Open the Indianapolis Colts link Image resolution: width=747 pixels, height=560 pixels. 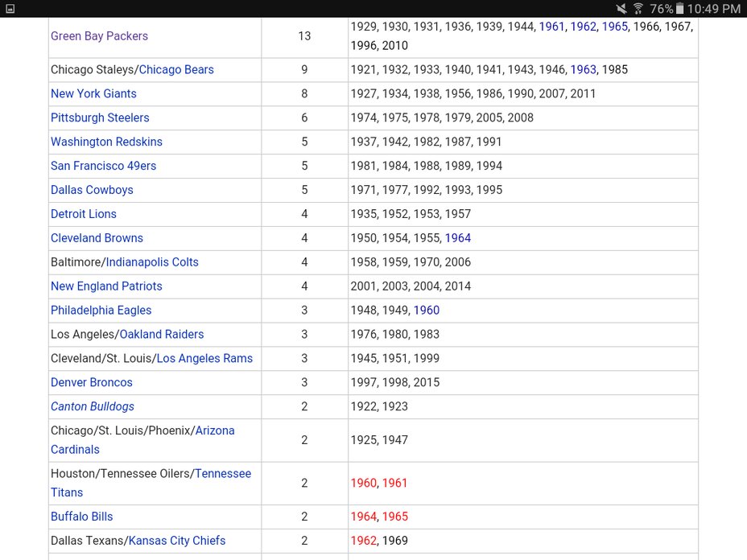click(x=152, y=262)
